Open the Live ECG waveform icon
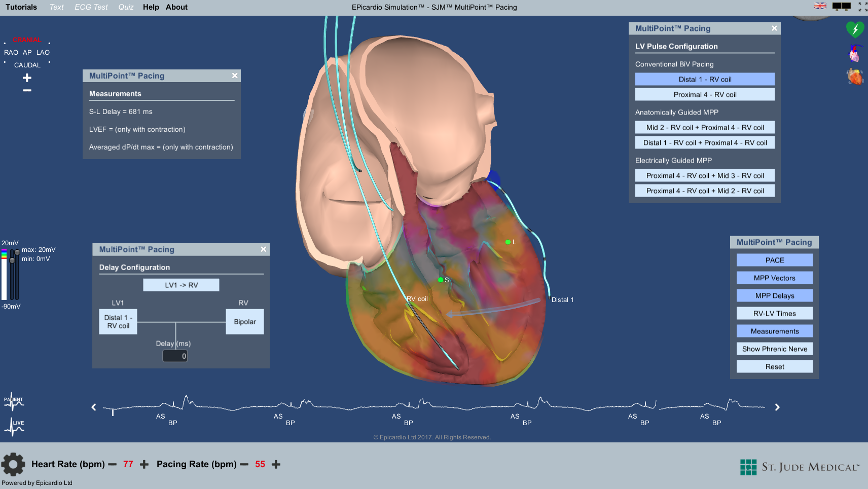This screenshot has height=489, width=868. click(x=14, y=427)
